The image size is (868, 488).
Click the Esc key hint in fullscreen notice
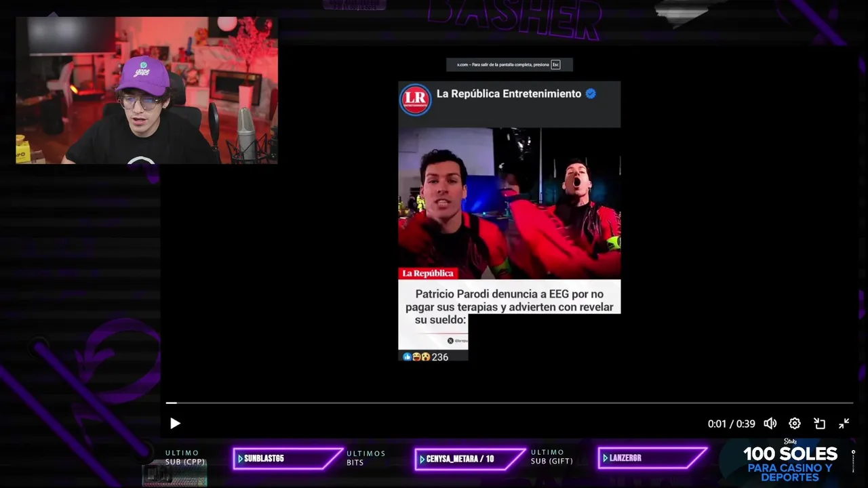click(555, 65)
